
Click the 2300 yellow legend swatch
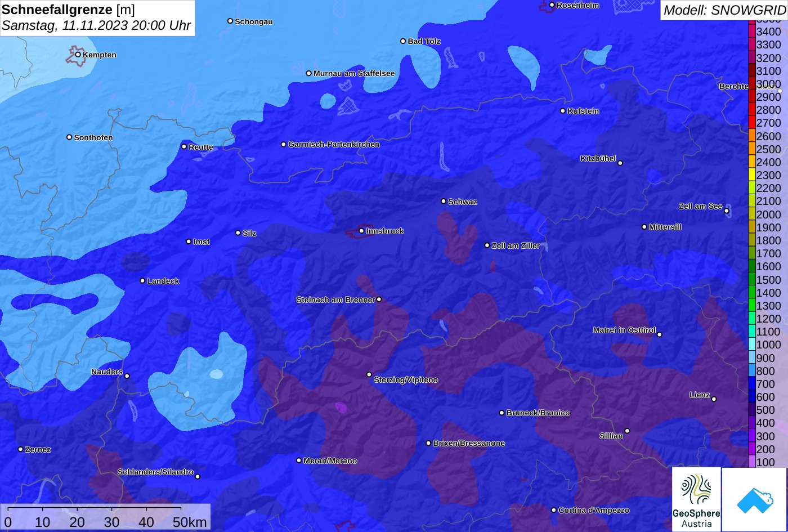point(751,175)
